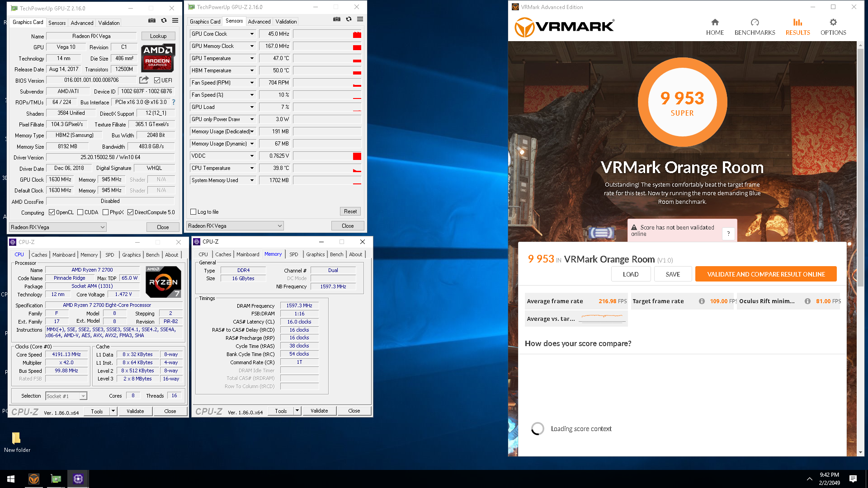Expand HBM Temperature sensor dropdown
The width and height of the screenshot is (868, 488).
[x=252, y=70]
